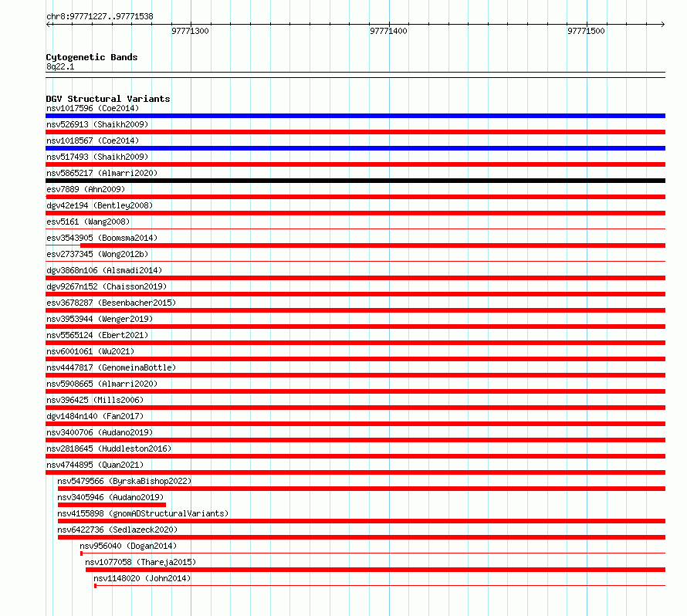Click the nsv526913 (Shaikh2009) label
687x616 pixels.
point(97,124)
